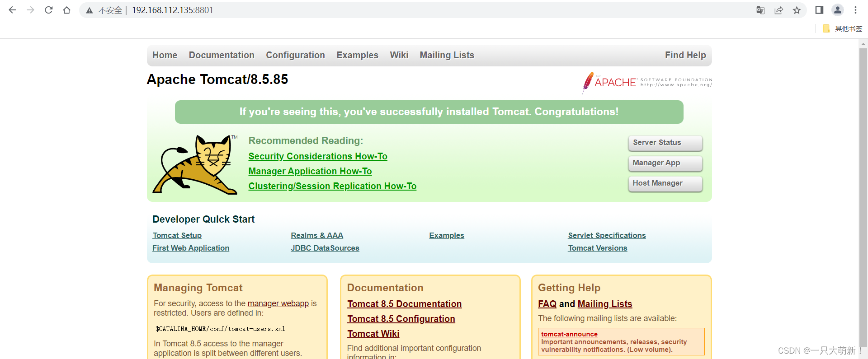Image resolution: width=868 pixels, height=359 pixels.
Task: Follow the manager webapp link
Action: pos(278,303)
